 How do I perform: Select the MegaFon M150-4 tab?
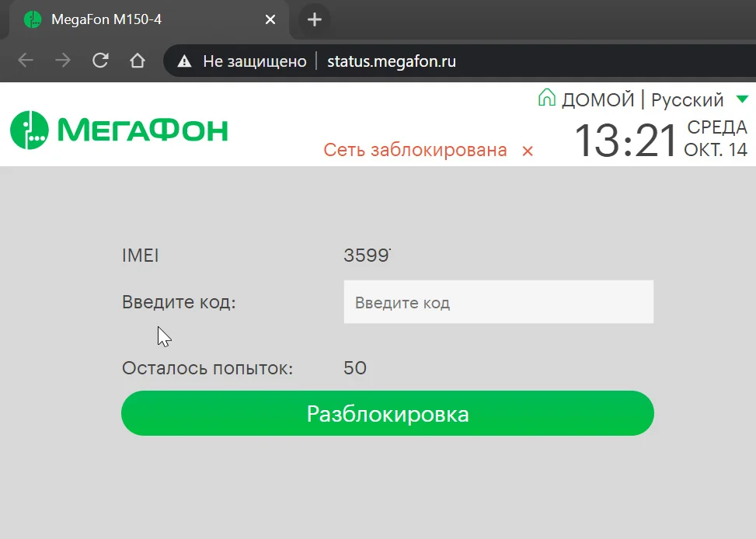(149, 19)
